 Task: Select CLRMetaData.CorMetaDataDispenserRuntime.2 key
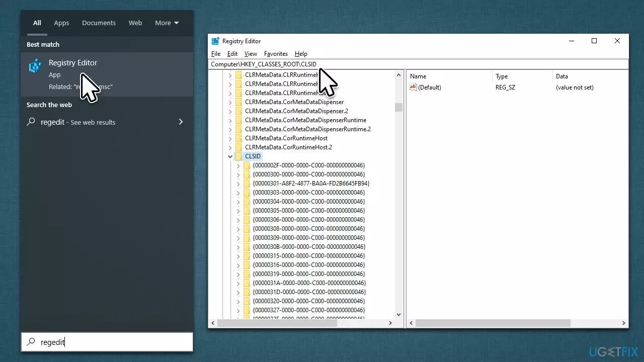pyautogui.click(x=307, y=129)
